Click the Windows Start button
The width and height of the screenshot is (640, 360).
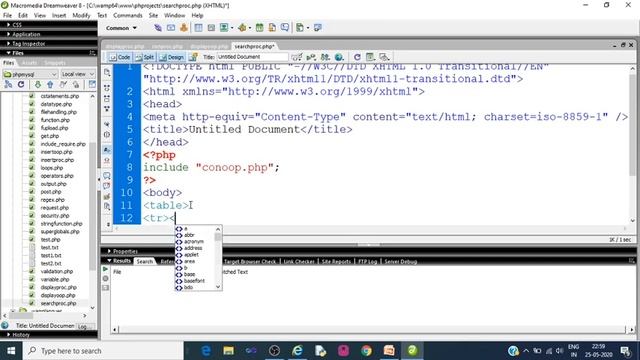(x=11, y=351)
